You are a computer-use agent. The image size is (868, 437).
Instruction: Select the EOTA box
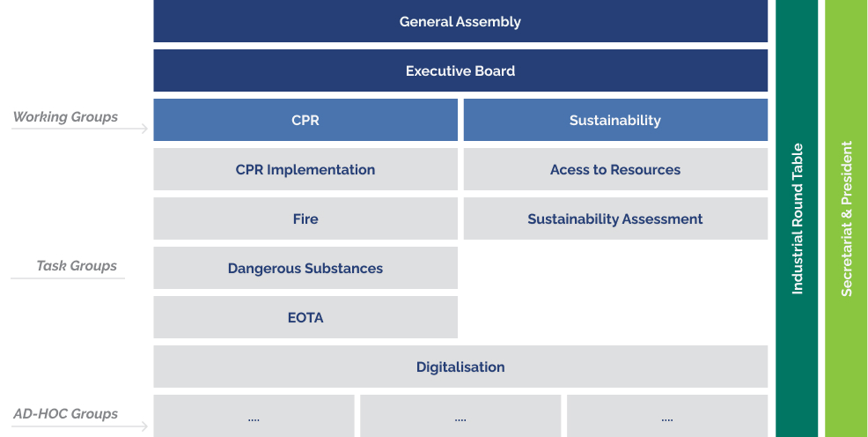[305, 317]
